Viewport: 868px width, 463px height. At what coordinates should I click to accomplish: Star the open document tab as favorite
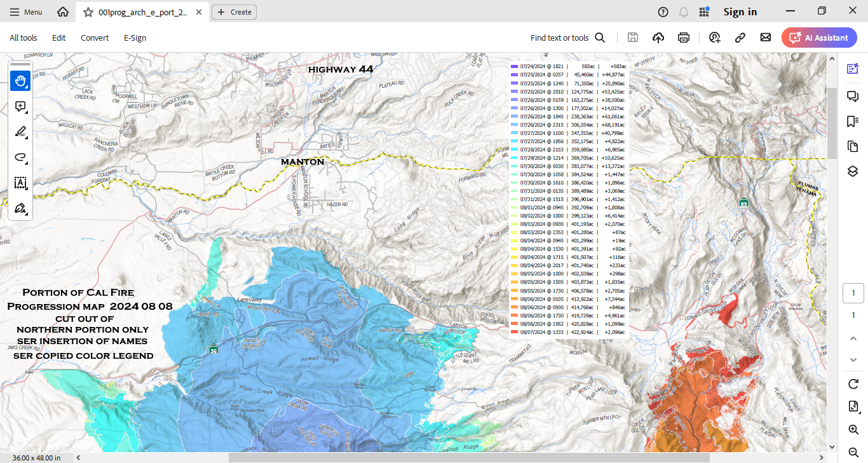88,12
